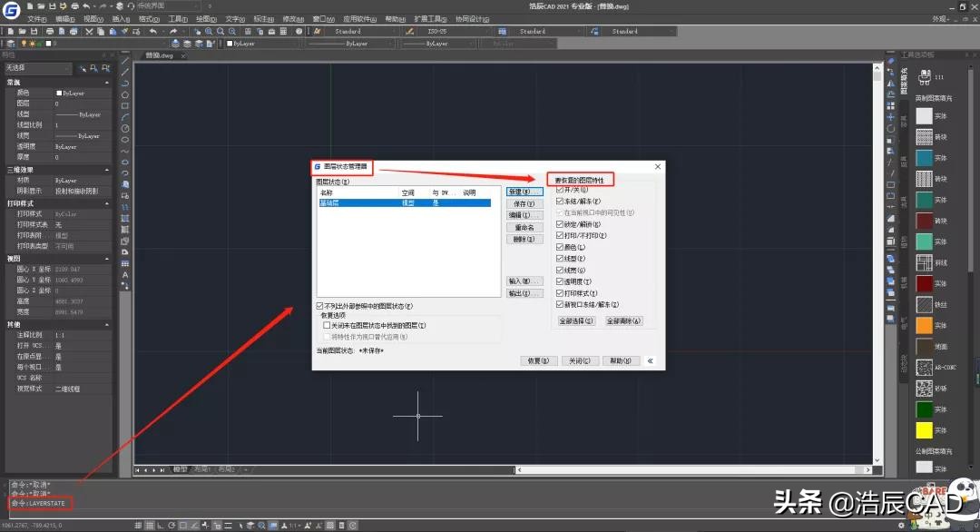Image resolution: width=980 pixels, height=532 pixels.
Task: Enable 关闭未在图层状态中找到的图层 checkbox
Action: click(327, 324)
